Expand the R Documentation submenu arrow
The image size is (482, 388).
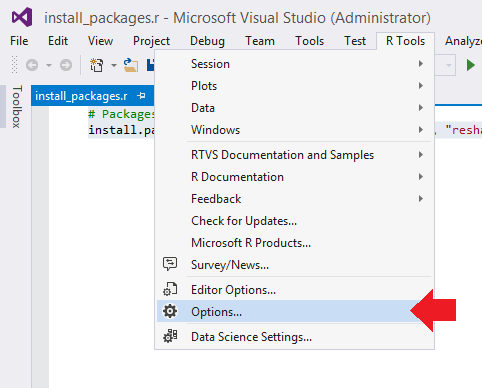[421, 177]
